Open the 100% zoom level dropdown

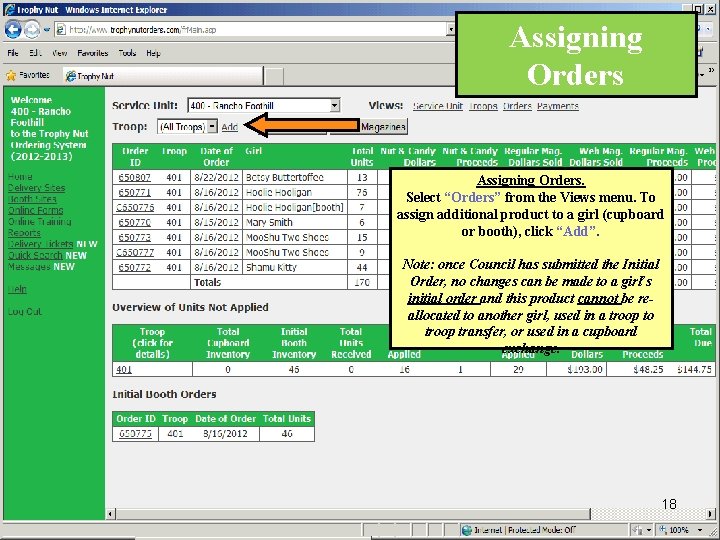[x=700, y=530]
